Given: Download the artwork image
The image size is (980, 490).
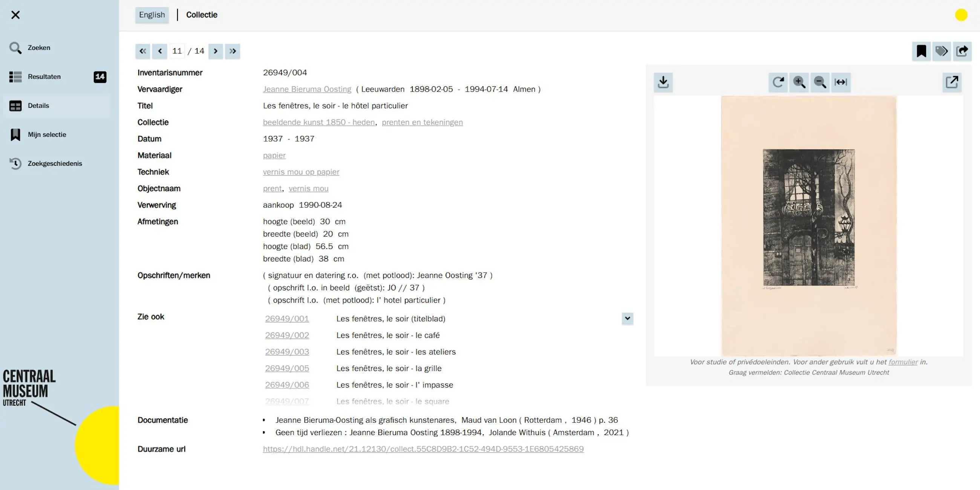Looking at the screenshot, I should tap(663, 82).
